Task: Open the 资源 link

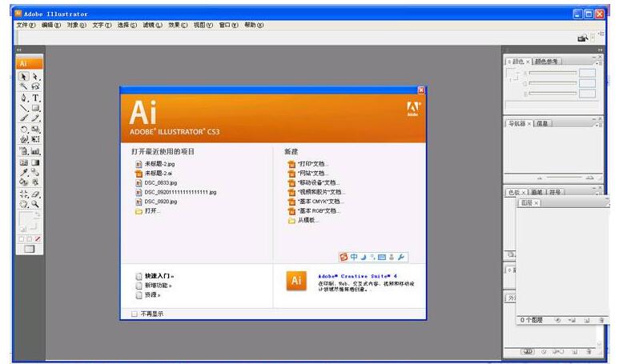Action: (x=147, y=295)
